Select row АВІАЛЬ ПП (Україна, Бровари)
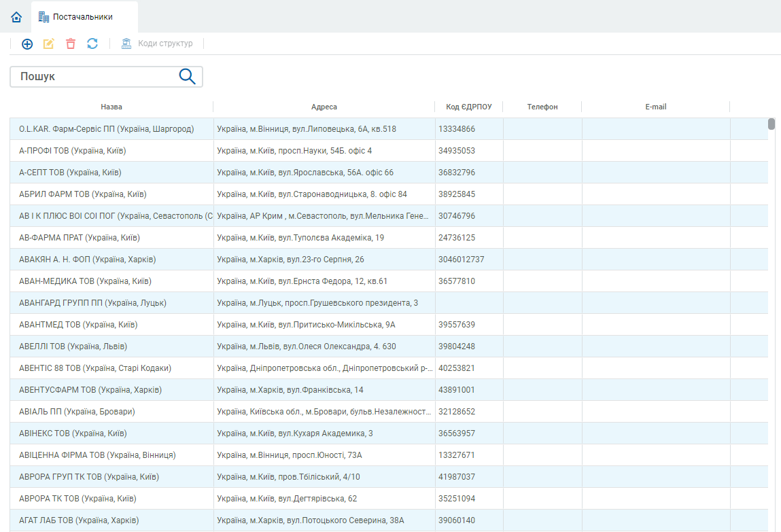781x532 pixels. click(x=389, y=412)
